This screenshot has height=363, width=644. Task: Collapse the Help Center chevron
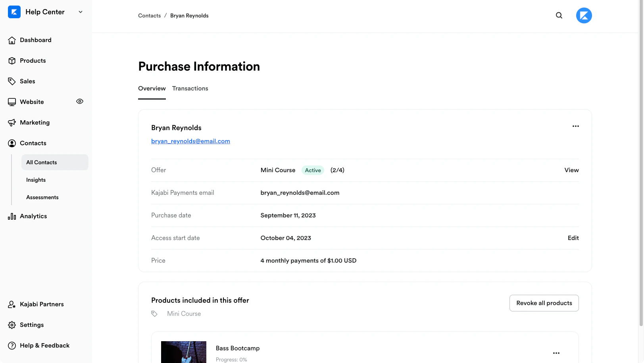(81, 12)
